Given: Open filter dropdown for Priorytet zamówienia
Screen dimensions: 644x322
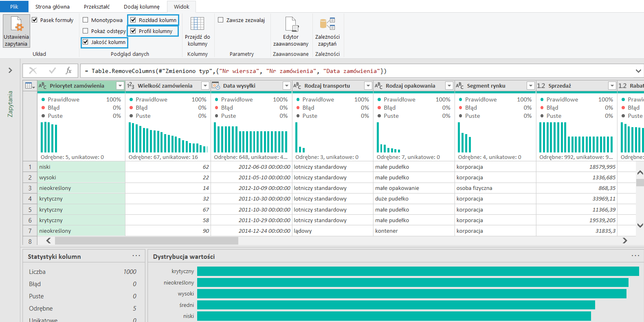Looking at the screenshot, I should pyautogui.click(x=120, y=86).
